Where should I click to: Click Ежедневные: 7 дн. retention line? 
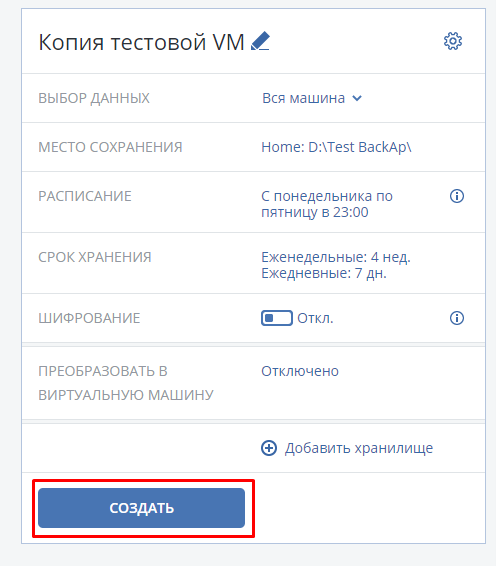[324, 273]
